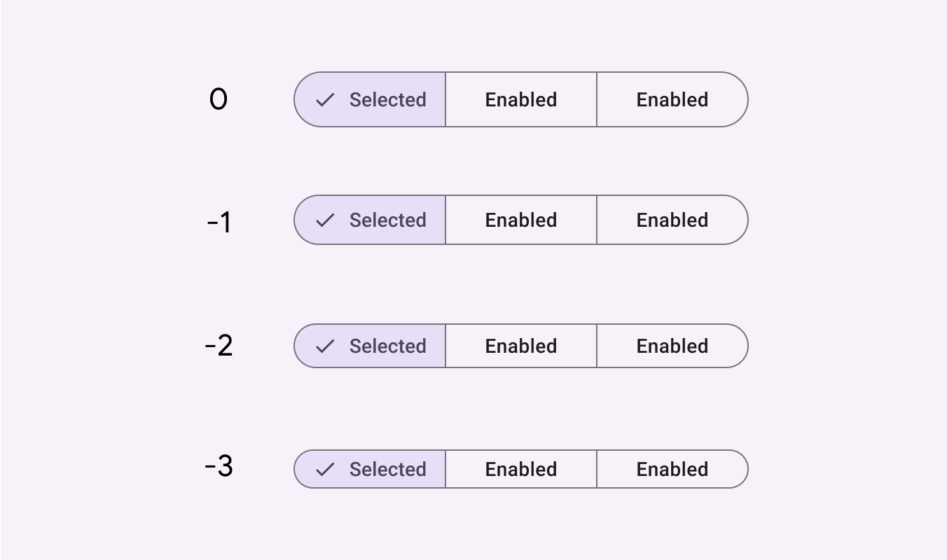The width and height of the screenshot is (947, 560).
Task: Select middle Enabled segment in density 0 row
Action: point(521,100)
